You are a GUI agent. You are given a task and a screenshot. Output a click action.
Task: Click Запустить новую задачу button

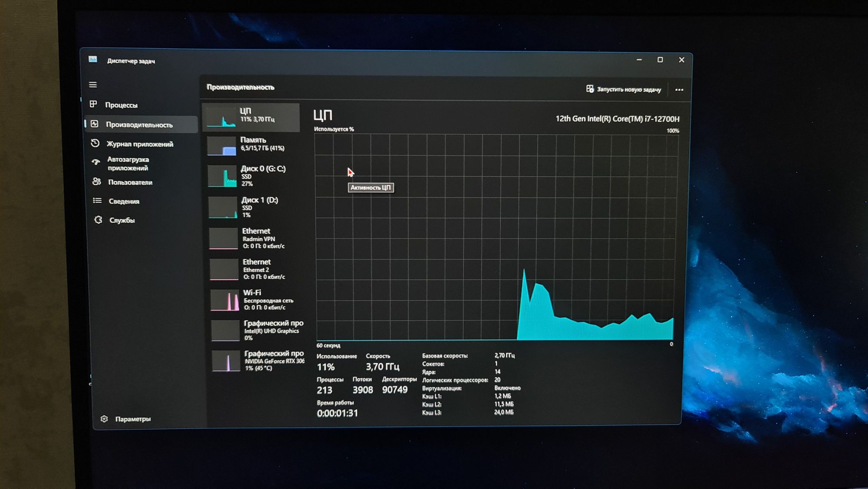pyautogui.click(x=623, y=89)
